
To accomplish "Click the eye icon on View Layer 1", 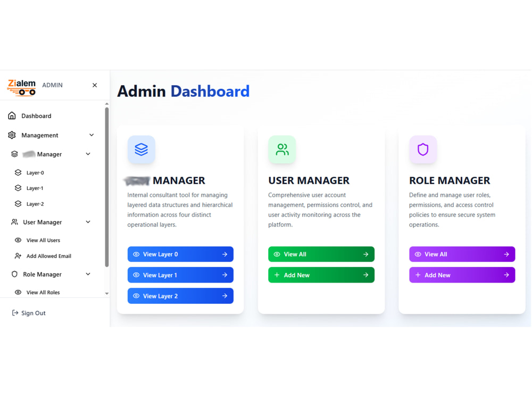I will pos(136,275).
